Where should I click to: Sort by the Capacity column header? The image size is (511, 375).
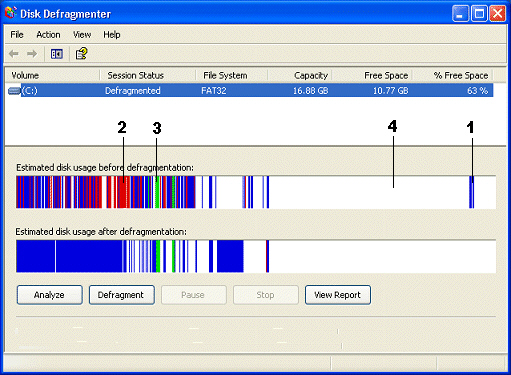coord(300,75)
